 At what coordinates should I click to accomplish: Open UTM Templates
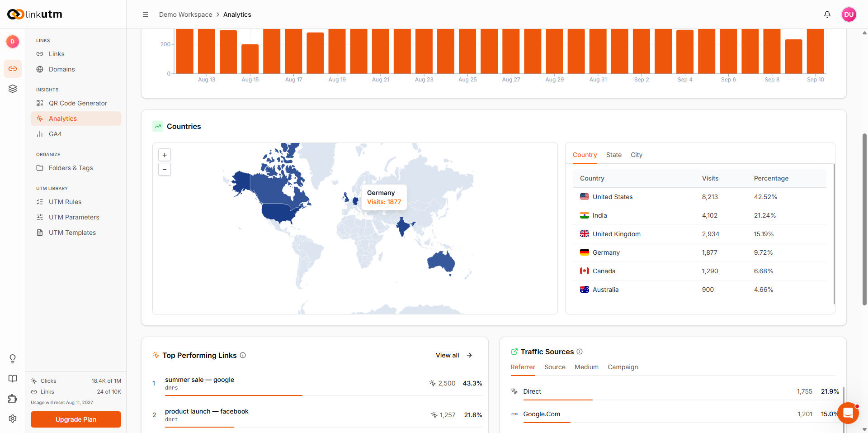(x=76, y=233)
